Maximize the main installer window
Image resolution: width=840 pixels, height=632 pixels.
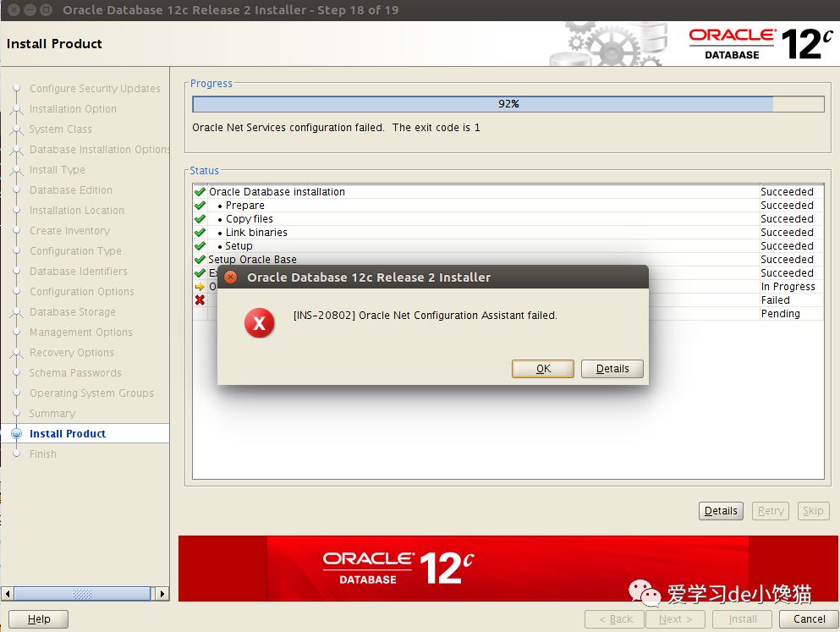tap(47, 9)
